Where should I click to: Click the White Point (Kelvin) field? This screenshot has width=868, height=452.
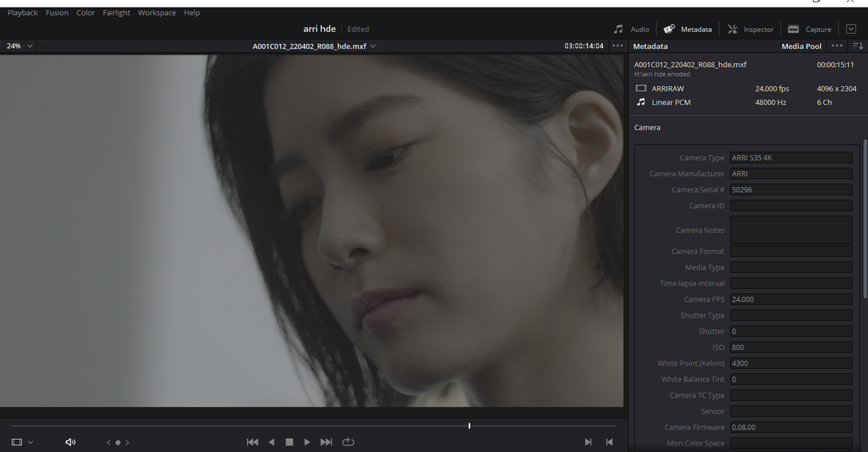click(791, 363)
